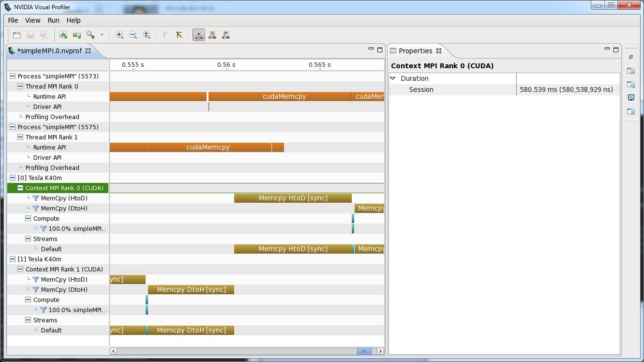
Task: Create a new session from the toolbar
Action: tap(17, 35)
